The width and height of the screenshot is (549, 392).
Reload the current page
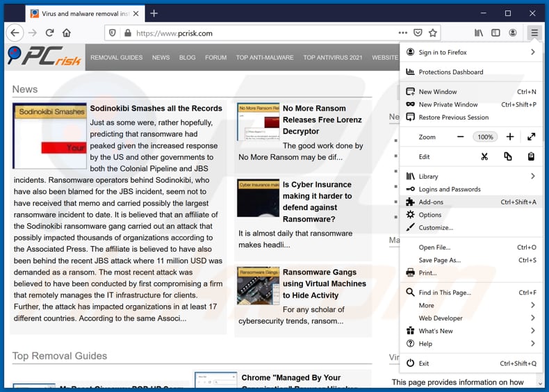point(49,33)
